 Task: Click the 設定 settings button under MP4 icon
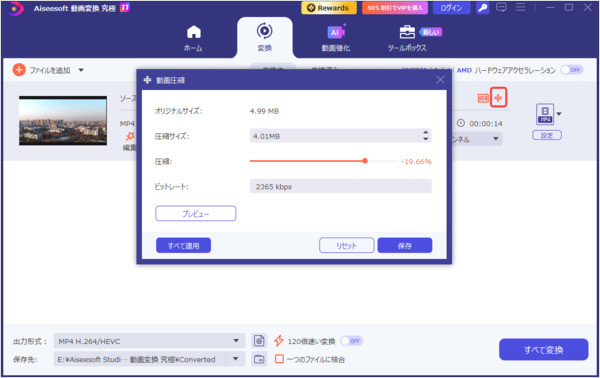[x=547, y=135]
